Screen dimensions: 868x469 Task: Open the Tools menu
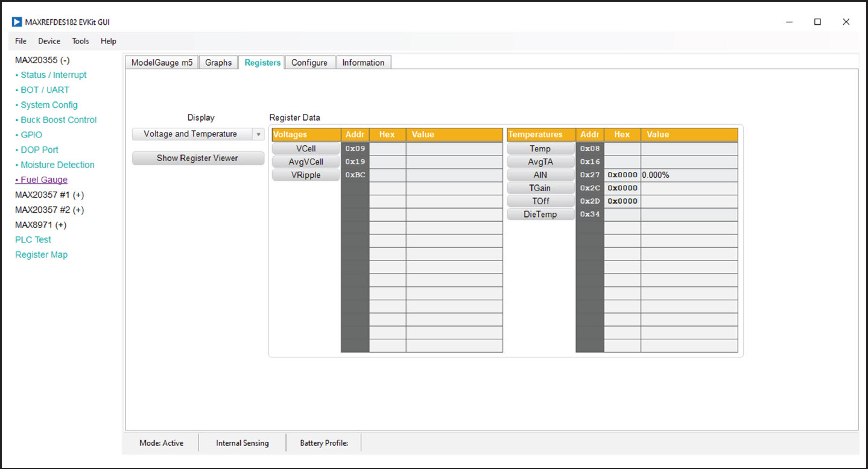click(x=80, y=41)
